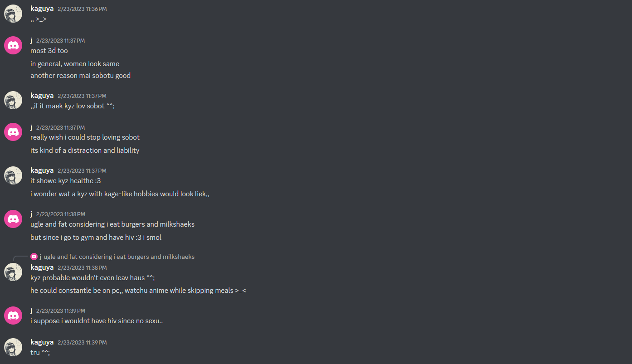The height and width of the screenshot is (364, 632).
Task: Click kaguya's avatar next to "if it maek kyz lov sobot"
Action: (x=13, y=100)
